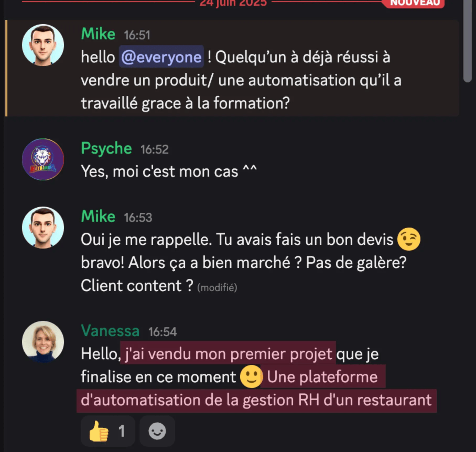Screen dimensions: 476x452
Task: Click the chat scrollbar thumb
Action: (468, 41)
